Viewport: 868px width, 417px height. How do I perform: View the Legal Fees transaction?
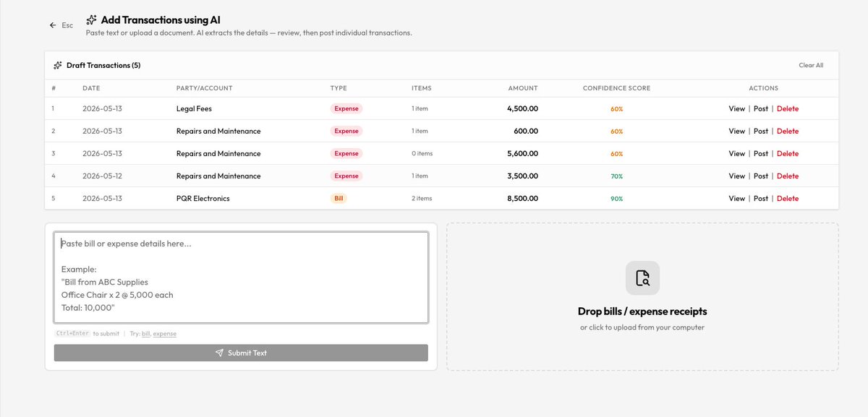coord(736,108)
